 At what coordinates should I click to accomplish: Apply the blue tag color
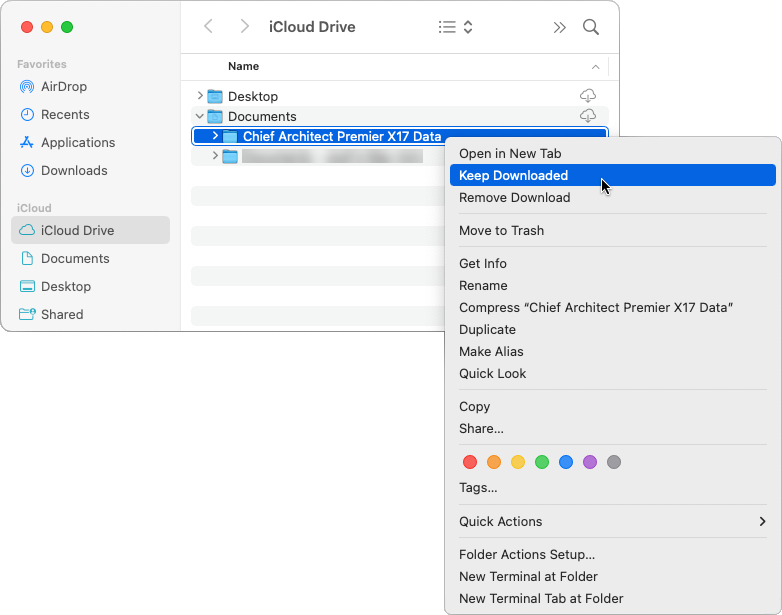pos(566,462)
